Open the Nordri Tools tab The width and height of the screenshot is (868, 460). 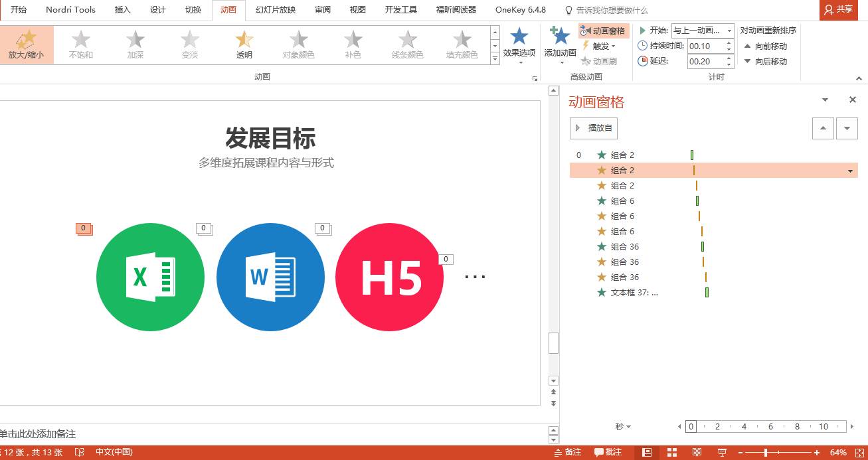(70, 10)
